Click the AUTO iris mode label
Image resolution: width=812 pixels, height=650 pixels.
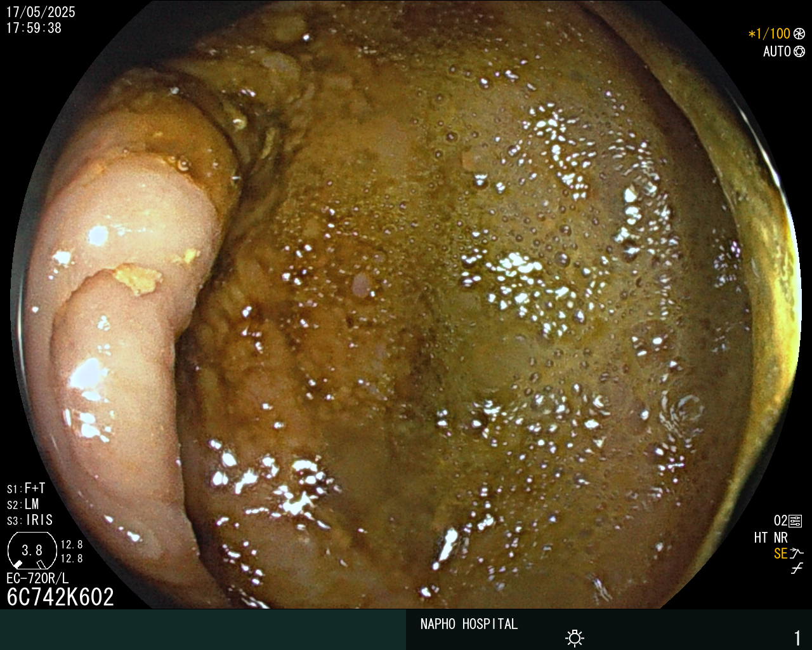click(777, 51)
